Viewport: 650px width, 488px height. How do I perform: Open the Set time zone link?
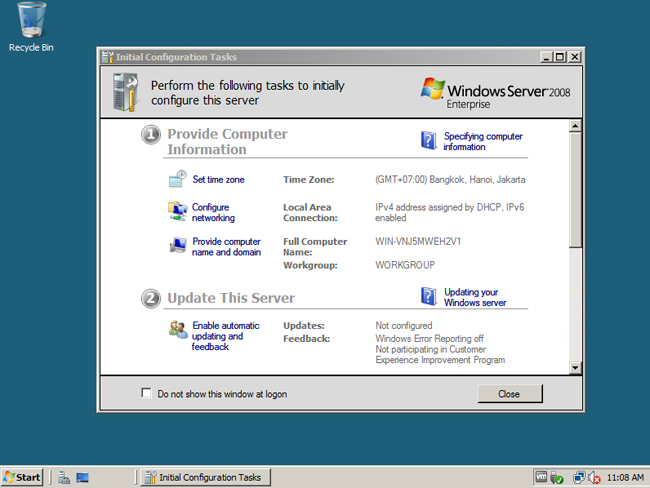coord(218,180)
